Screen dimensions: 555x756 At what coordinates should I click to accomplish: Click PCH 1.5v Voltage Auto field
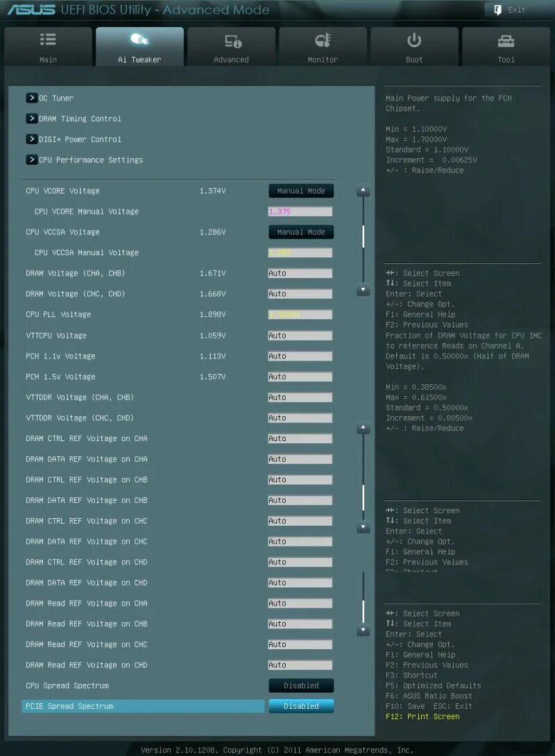[x=300, y=377]
